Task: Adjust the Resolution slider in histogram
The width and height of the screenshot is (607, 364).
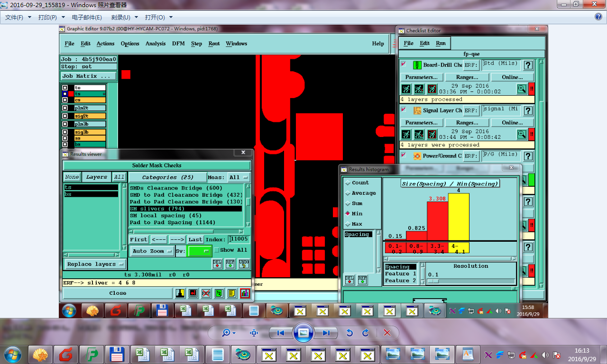Action: [x=433, y=282]
